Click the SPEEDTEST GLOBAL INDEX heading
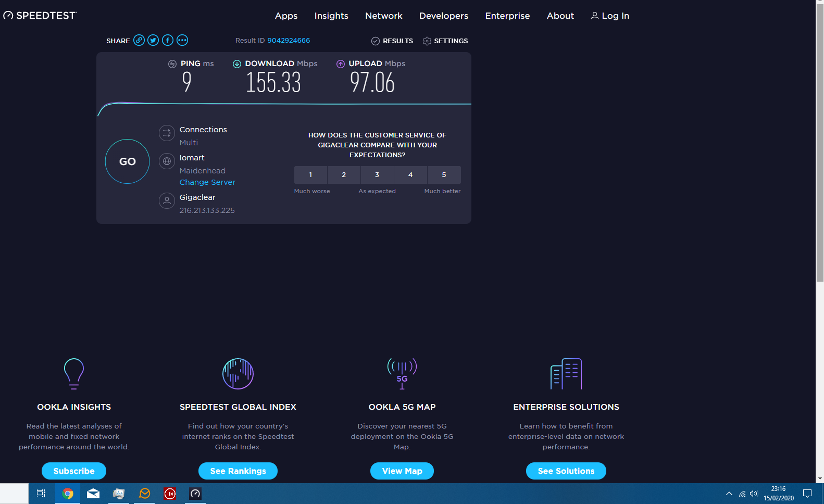 tap(238, 407)
